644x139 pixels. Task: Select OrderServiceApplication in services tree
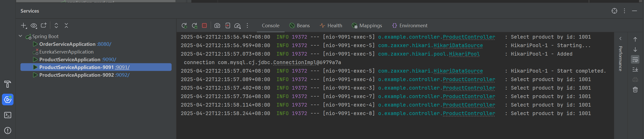point(67,44)
